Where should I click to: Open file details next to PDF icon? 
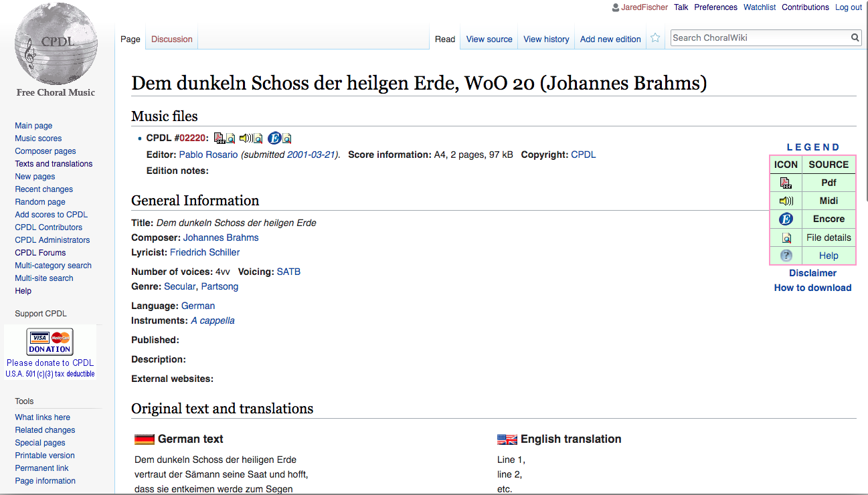(230, 138)
